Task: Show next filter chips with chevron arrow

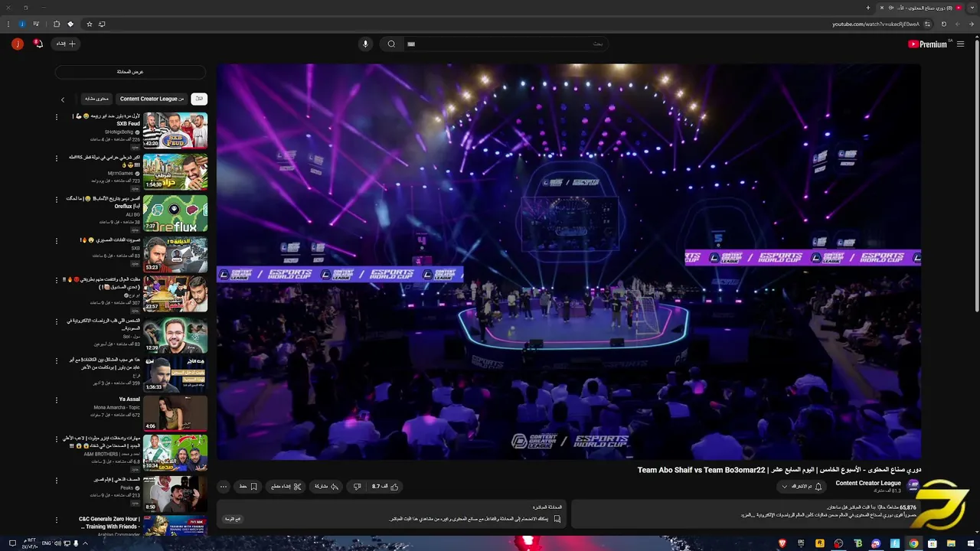Action: 63,99
